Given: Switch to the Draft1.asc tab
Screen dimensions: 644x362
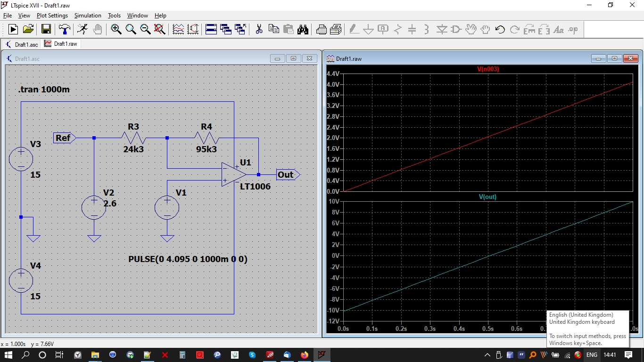Looking at the screenshot, I should click(22, 44).
